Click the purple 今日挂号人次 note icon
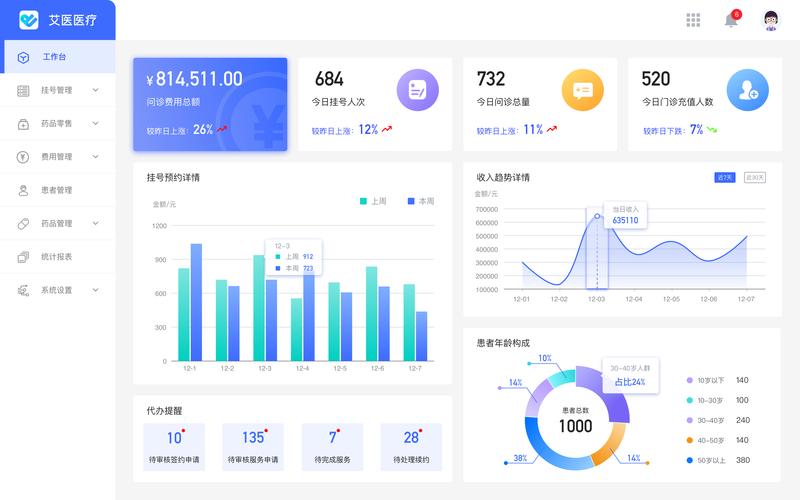The width and height of the screenshot is (800, 500). [x=417, y=89]
